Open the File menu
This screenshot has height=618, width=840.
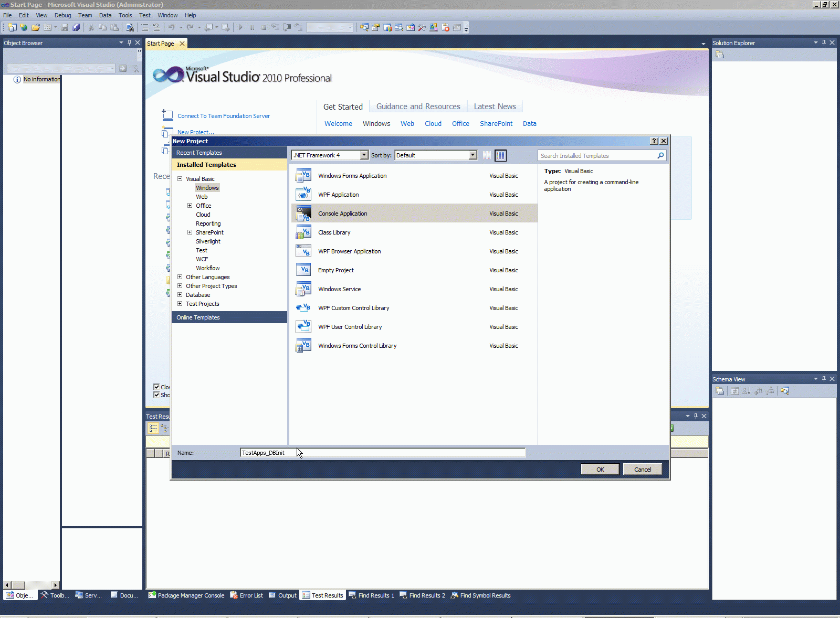pos(7,15)
